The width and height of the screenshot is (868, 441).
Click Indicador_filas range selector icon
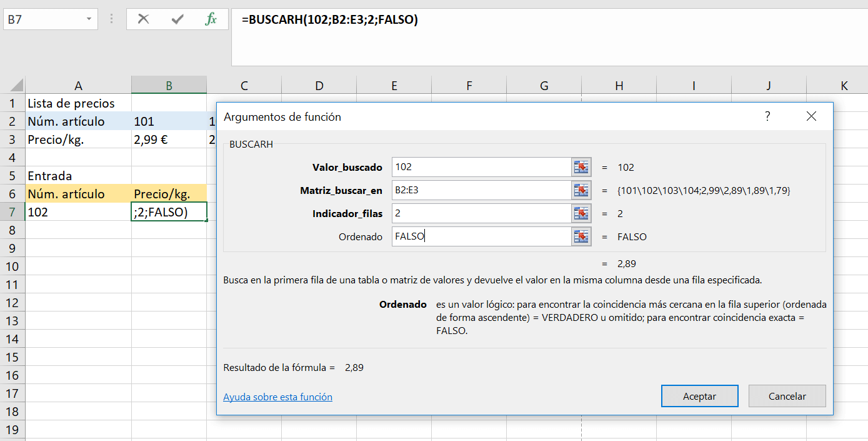point(581,213)
